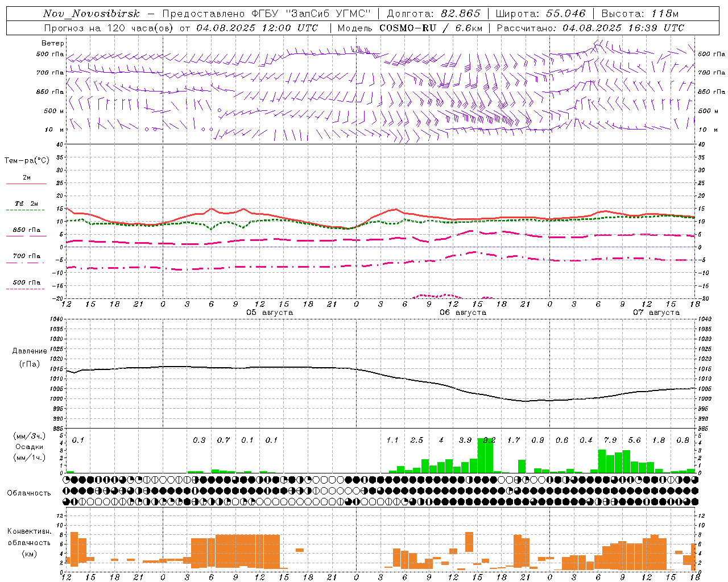Click the green dashed Td 2м legend line
728x582 pixels.
tap(26, 210)
